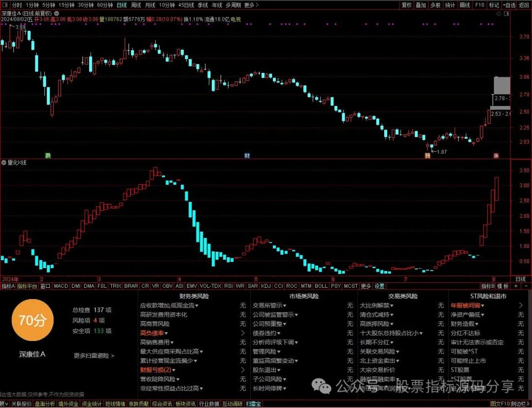The image size is (532, 408).
Task: Open 指标平台 indicator platform
Action: pos(28,286)
